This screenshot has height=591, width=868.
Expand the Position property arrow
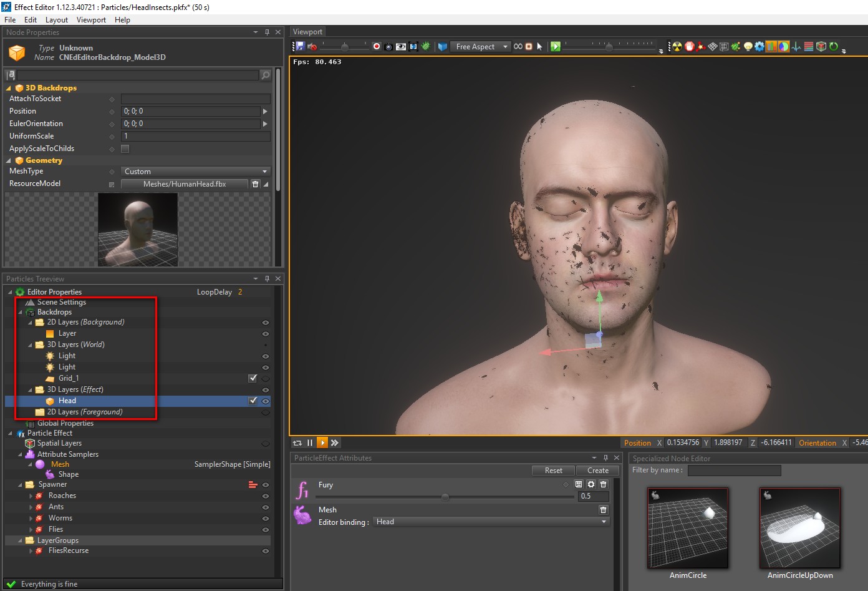coord(265,111)
